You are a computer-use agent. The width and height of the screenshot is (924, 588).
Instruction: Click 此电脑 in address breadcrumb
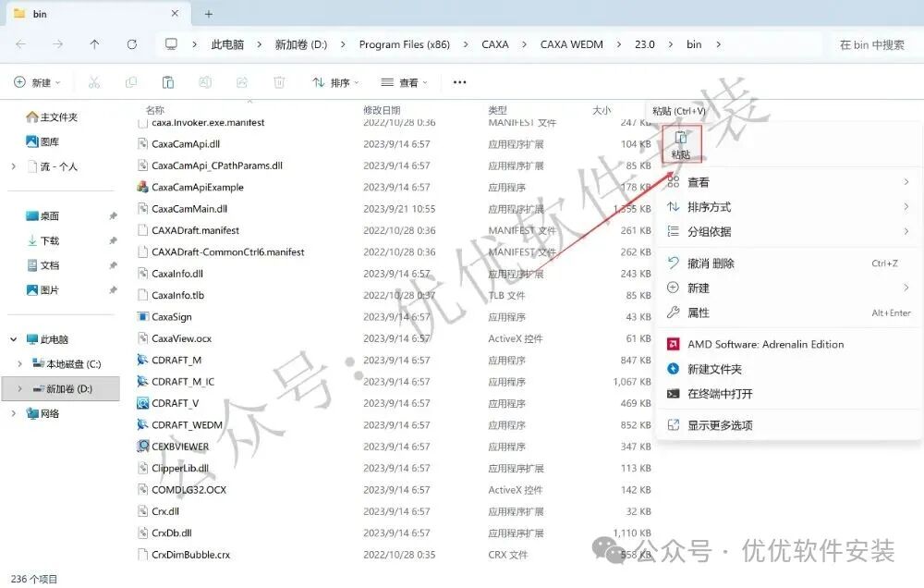(227, 44)
